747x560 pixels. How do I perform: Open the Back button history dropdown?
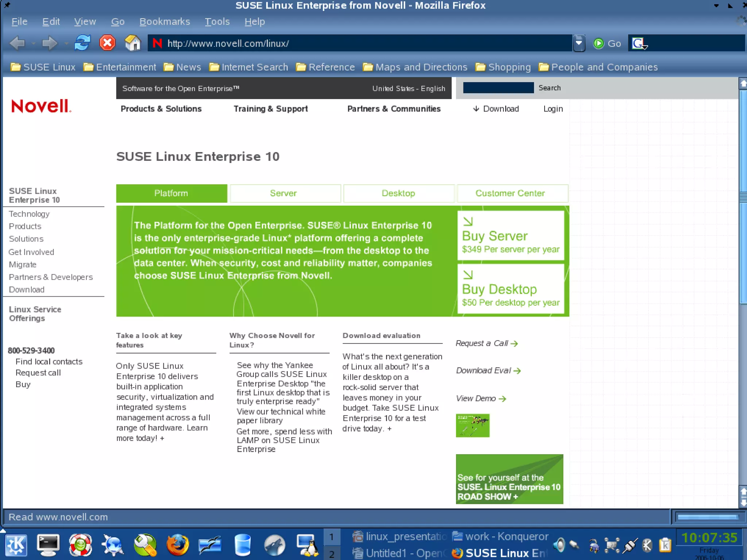tap(33, 44)
